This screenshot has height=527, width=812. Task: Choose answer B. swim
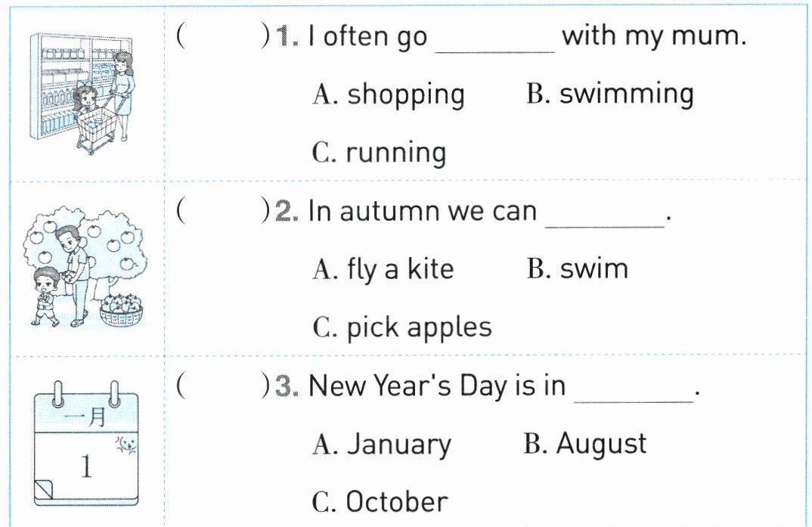pos(577,269)
